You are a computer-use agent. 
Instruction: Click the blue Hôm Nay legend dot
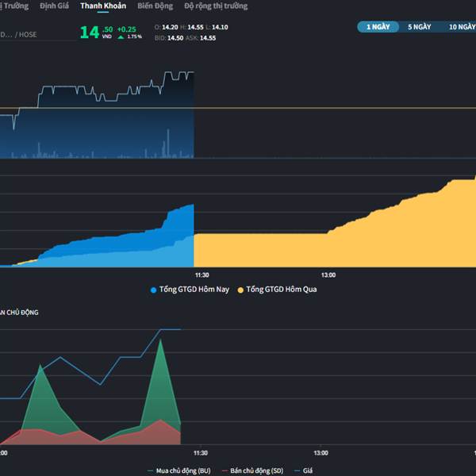click(154, 290)
